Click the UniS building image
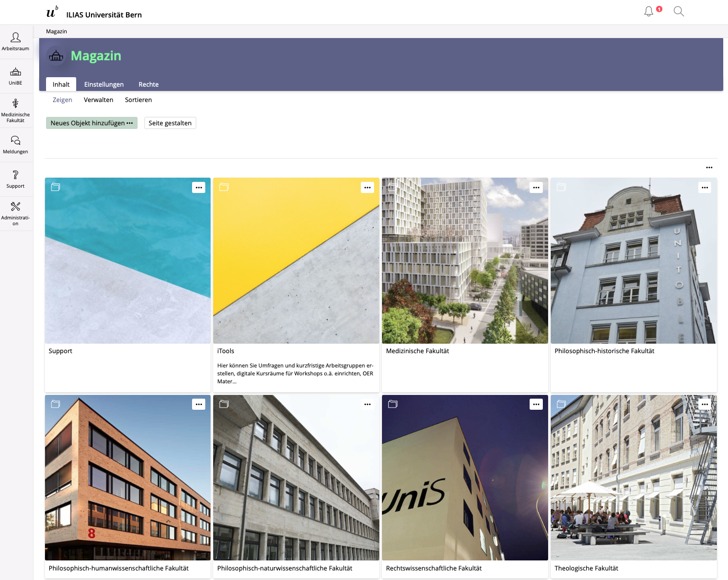The height and width of the screenshot is (580, 728). coord(465,477)
